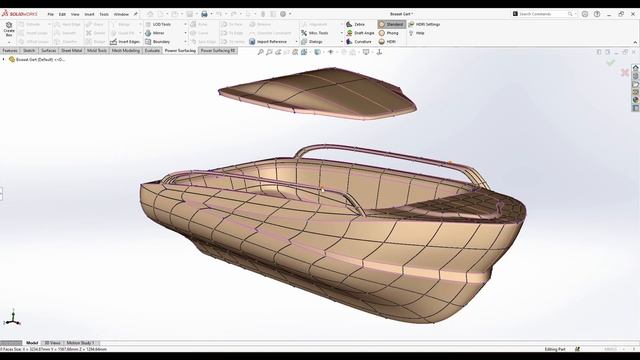640x360 pixels.
Task: Toggle Curvature display
Action: pos(359,42)
